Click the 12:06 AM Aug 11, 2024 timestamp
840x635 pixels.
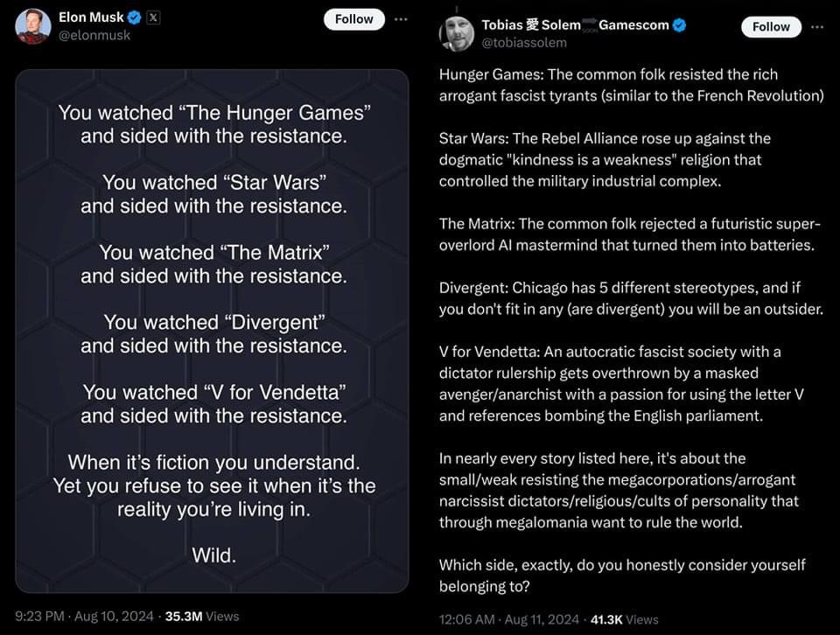coord(509,619)
